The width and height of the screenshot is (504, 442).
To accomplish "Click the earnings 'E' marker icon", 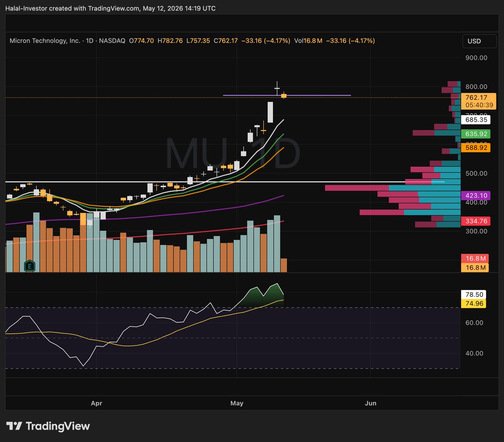I will pos(29,266).
